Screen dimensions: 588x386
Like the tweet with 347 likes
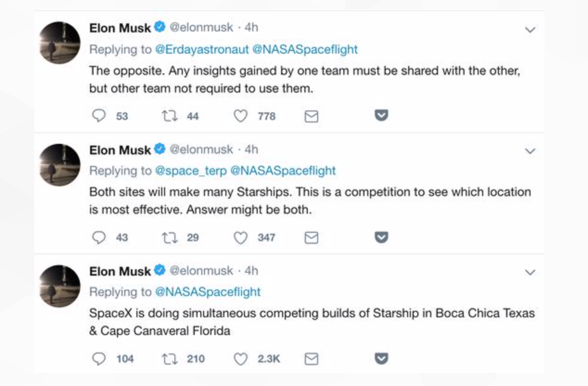coord(240,238)
